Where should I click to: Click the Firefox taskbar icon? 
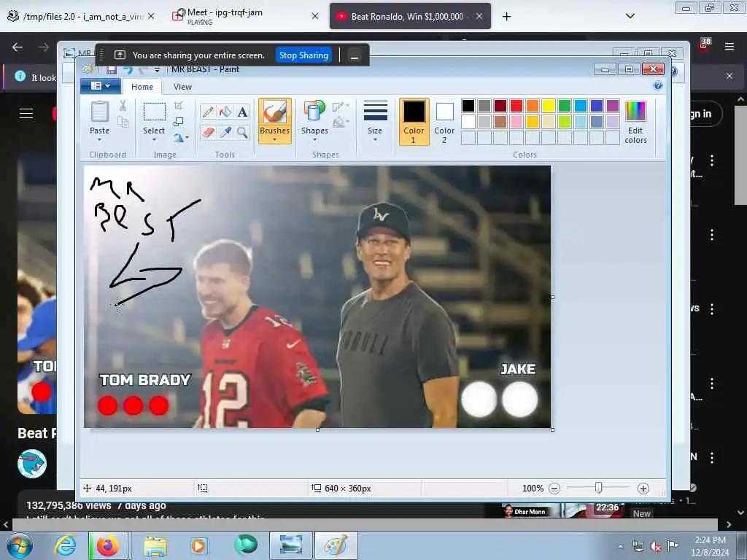(x=108, y=545)
